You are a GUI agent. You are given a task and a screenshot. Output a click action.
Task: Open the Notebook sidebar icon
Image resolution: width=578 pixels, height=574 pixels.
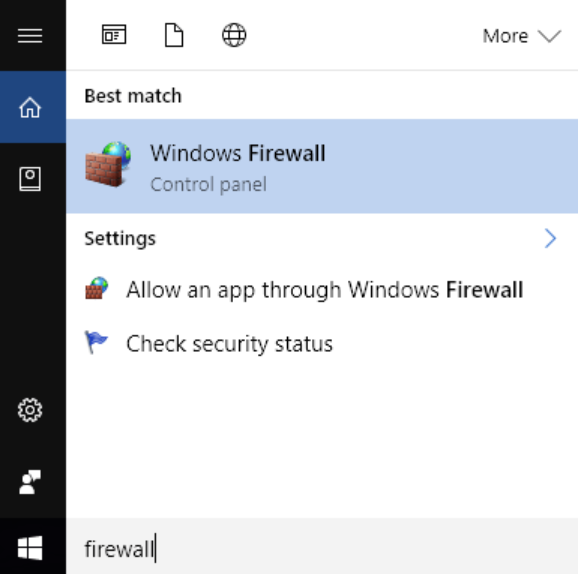tap(30, 179)
